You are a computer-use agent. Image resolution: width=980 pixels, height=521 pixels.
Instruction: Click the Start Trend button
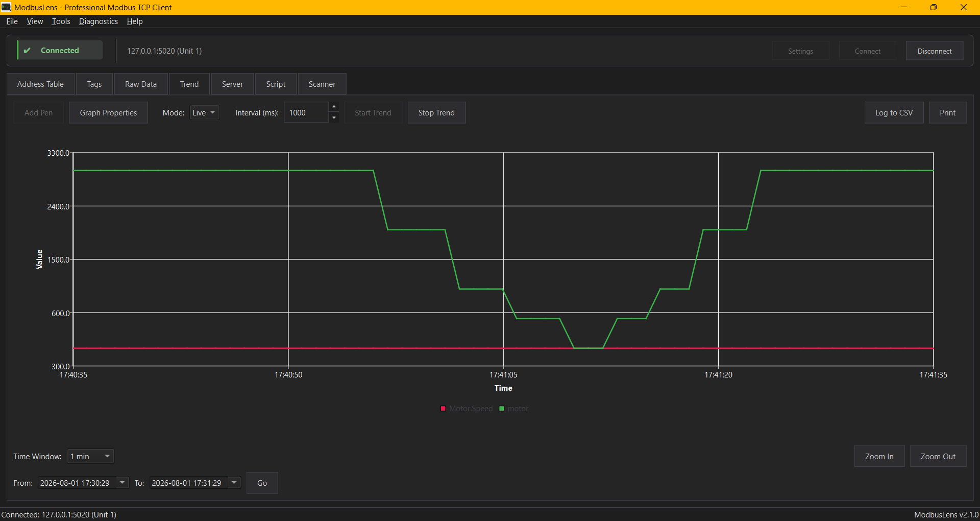tap(373, 113)
